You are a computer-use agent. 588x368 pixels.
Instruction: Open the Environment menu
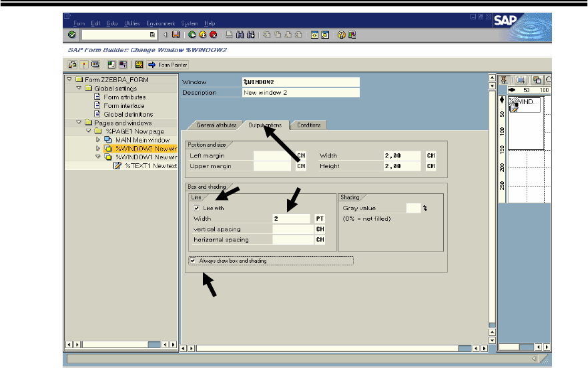coord(160,23)
